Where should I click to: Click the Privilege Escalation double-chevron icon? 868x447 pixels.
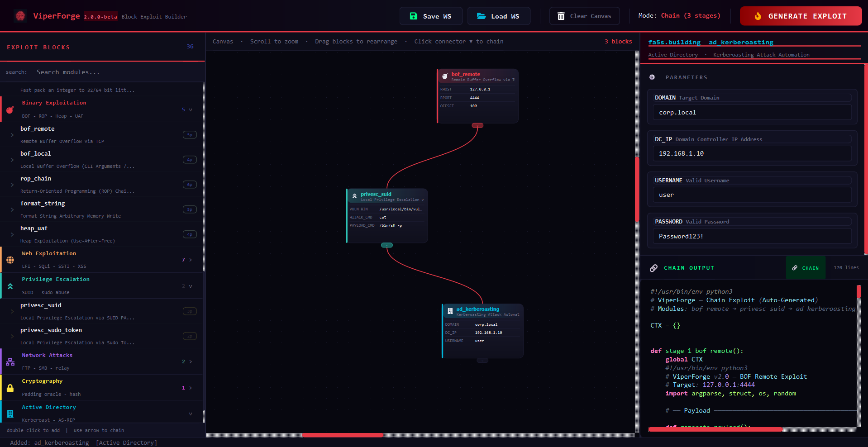pos(10,286)
